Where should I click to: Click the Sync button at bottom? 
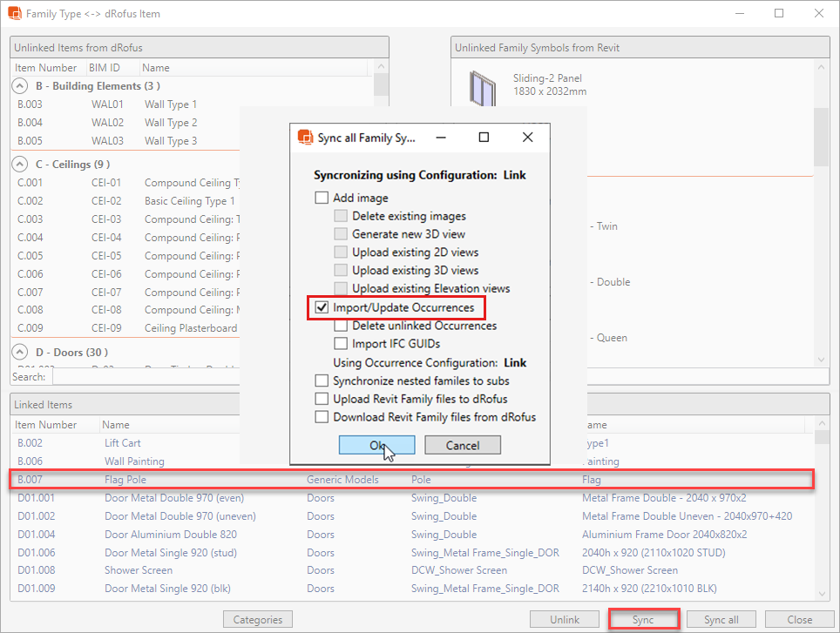point(643,620)
